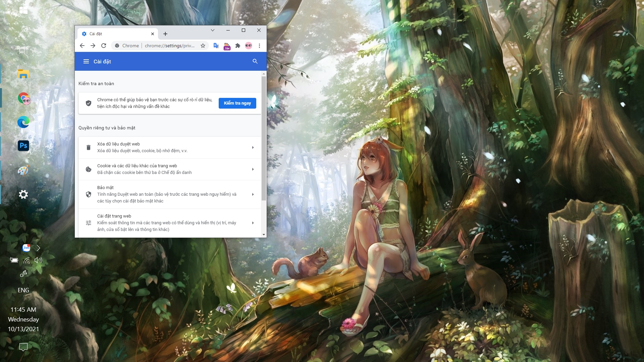Open the Bảo mật settings row

point(170,194)
